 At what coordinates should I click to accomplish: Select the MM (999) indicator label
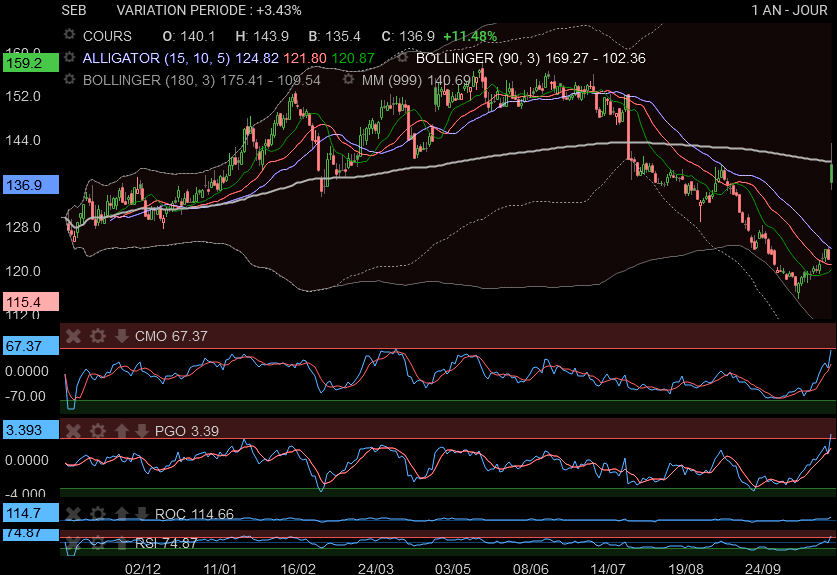point(391,81)
